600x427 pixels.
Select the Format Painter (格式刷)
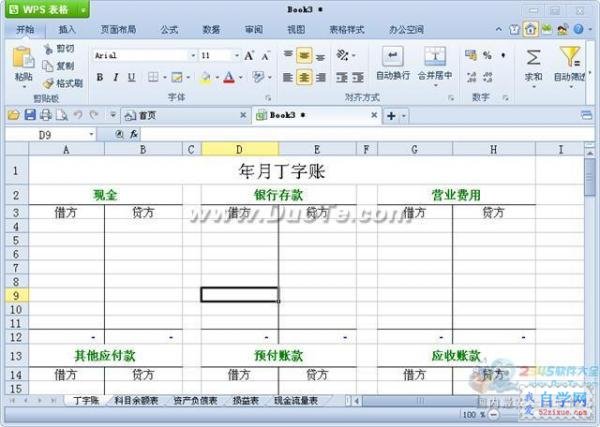(x=63, y=83)
